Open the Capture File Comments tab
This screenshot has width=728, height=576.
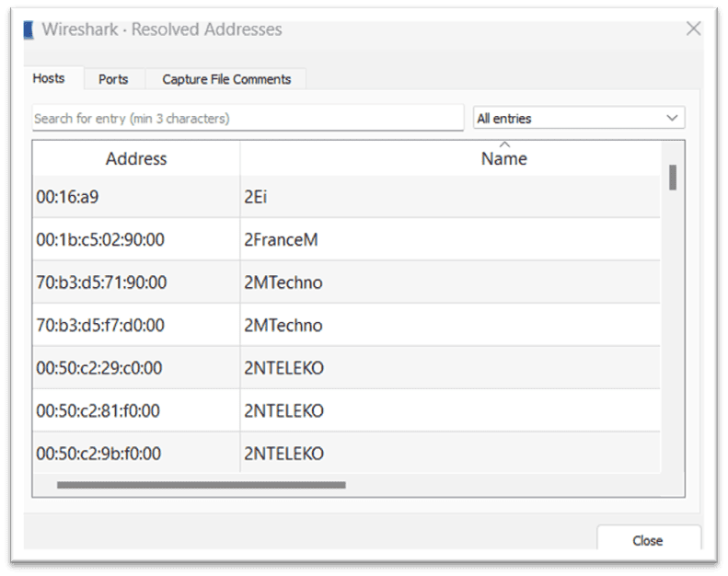[x=226, y=79]
